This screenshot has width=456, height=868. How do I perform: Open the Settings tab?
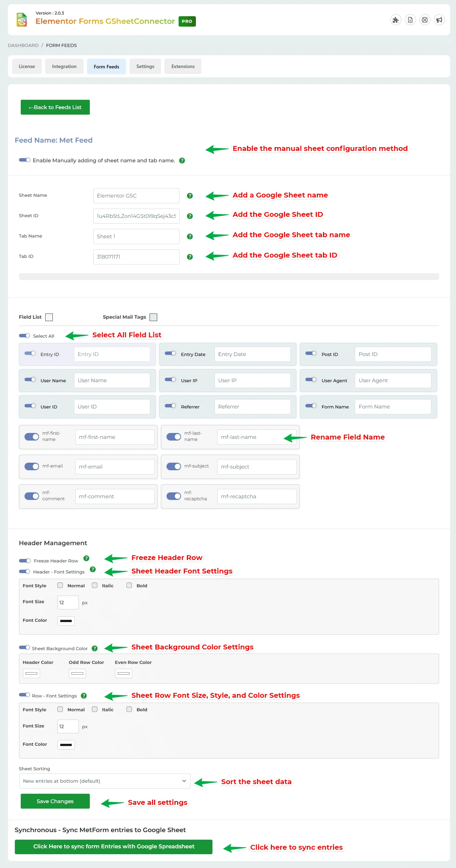pos(145,66)
